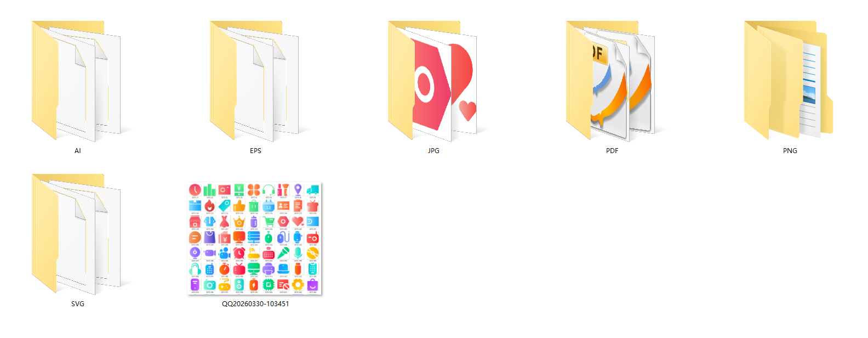This screenshot has height=338, width=868.
Task: Click the purple location pin in thumbnail
Action: coord(298,190)
